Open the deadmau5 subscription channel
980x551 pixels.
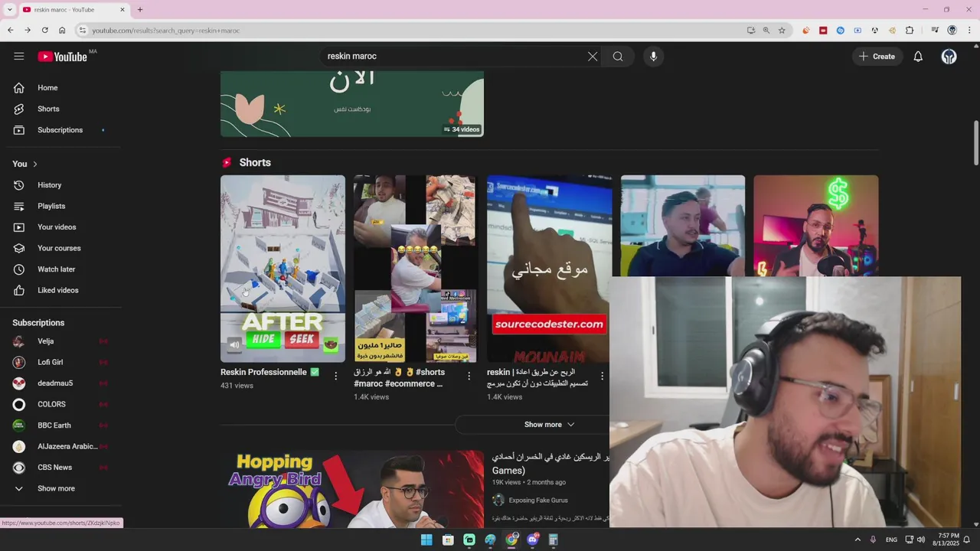click(x=60, y=383)
